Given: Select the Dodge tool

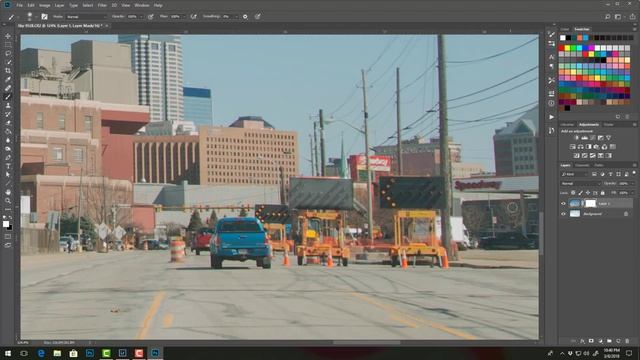Looking at the screenshot, I should tap(8, 149).
